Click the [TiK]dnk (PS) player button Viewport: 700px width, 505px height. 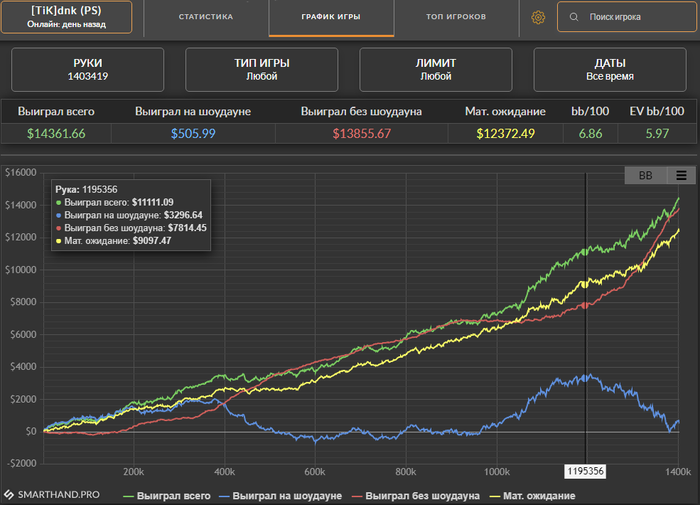point(67,17)
